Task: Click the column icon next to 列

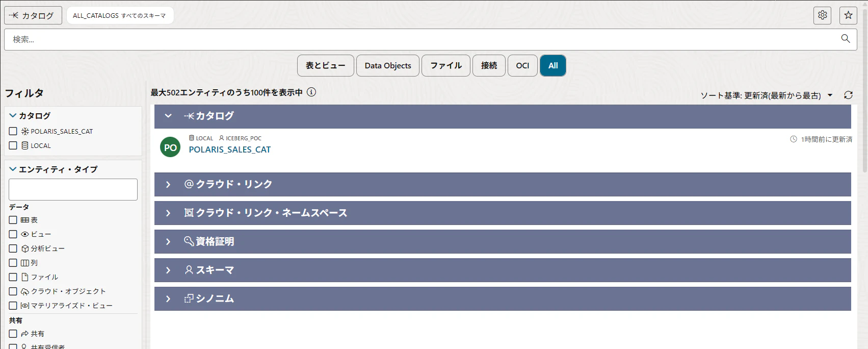Action: (25, 263)
